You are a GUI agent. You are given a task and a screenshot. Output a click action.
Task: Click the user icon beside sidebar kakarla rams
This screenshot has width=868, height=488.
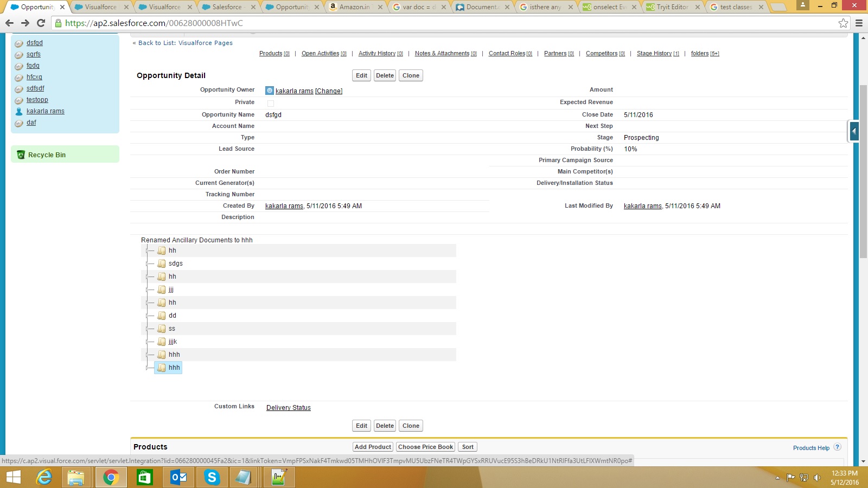(19, 112)
